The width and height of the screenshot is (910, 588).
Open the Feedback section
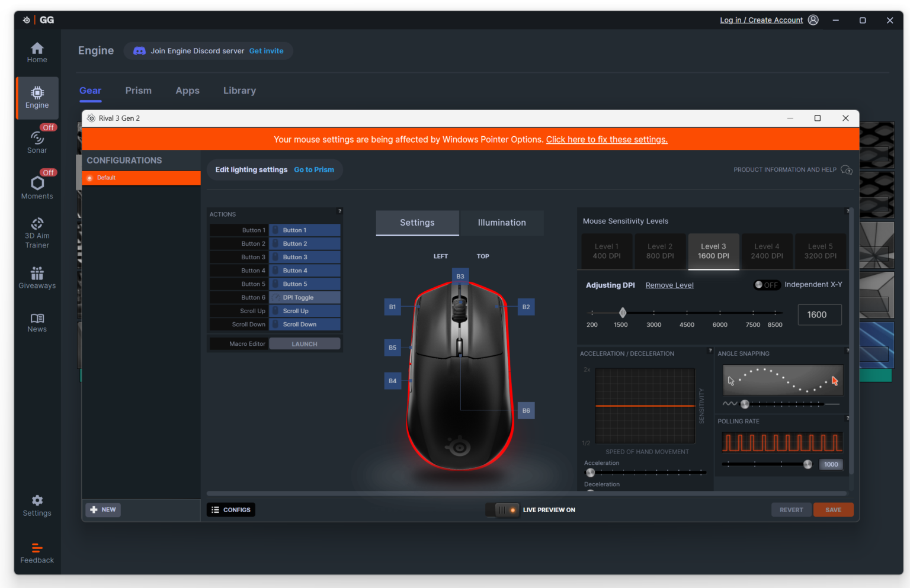(37, 553)
